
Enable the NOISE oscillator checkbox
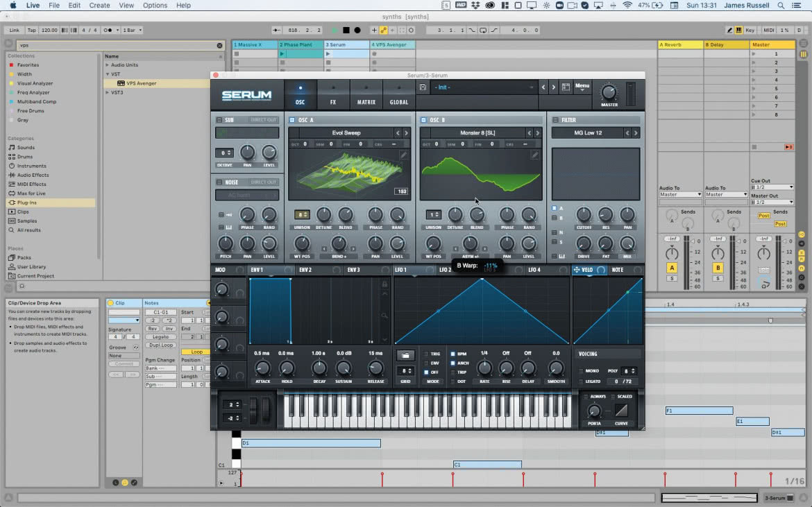pos(219,182)
